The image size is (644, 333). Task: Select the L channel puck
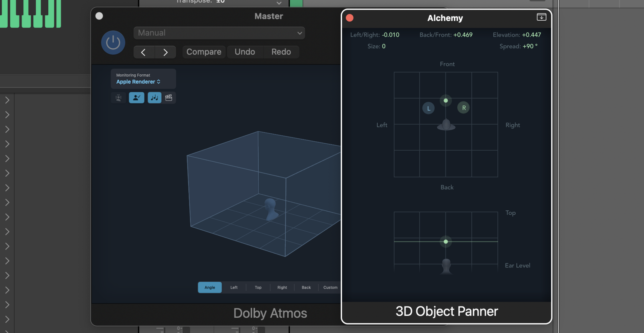[x=429, y=108]
